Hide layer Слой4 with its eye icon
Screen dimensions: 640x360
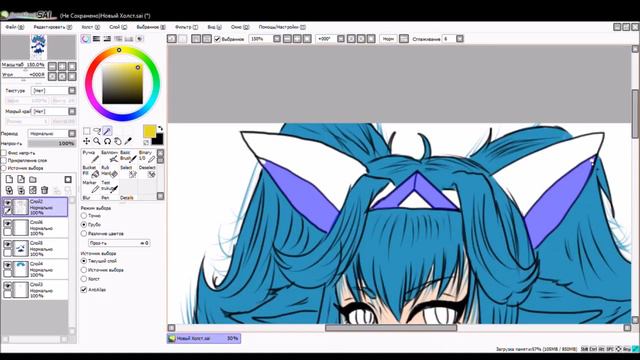8,265
